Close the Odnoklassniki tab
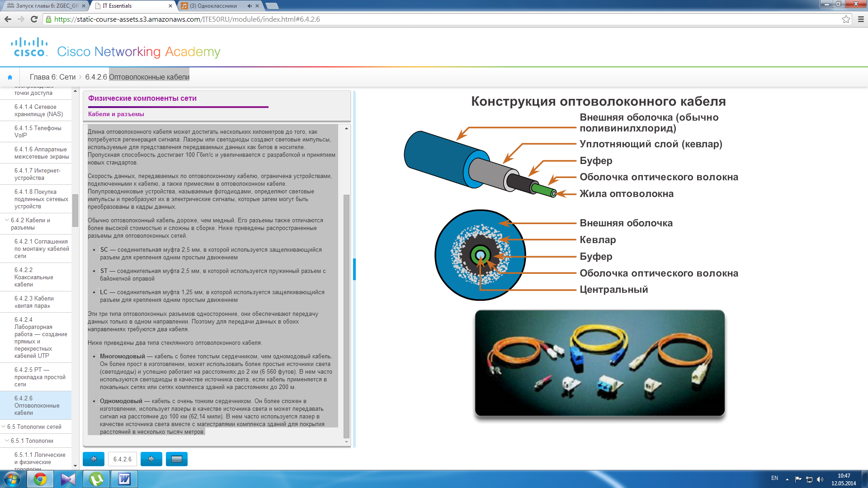This screenshot has width=868, height=488. coord(257,6)
